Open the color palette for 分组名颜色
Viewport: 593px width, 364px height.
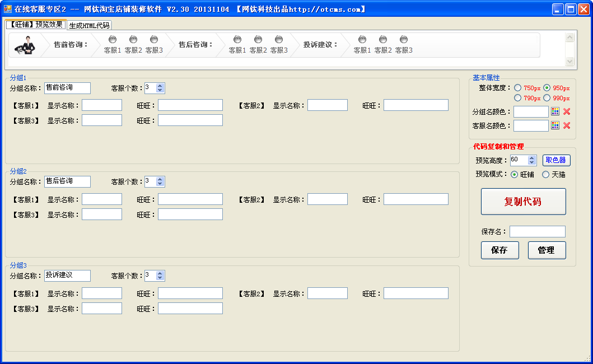tap(555, 111)
